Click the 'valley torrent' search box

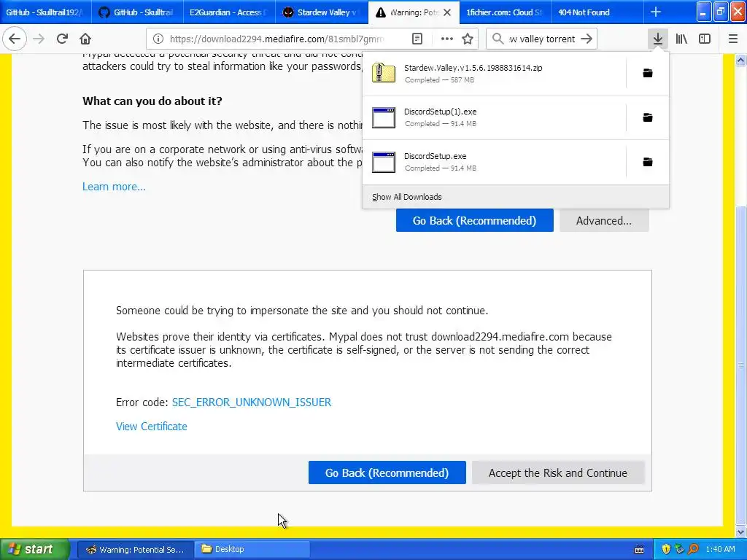pyautogui.click(x=542, y=39)
